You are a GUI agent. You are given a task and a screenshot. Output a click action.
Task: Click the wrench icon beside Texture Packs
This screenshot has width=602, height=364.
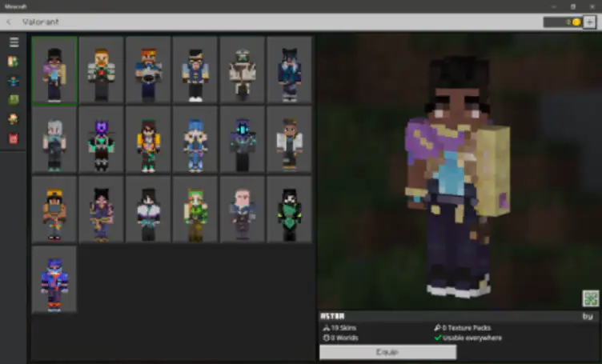tap(437, 327)
